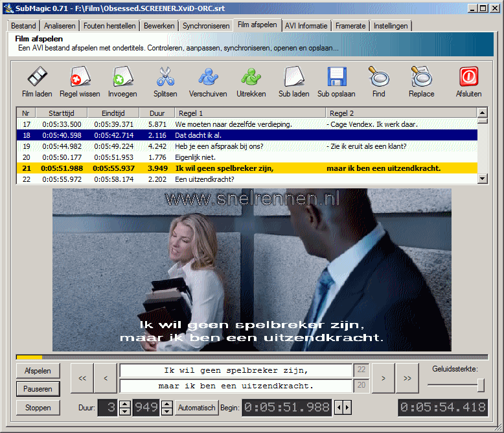Click the video preview frame
This screenshot has width=504, height=433.
click(x=252, y=269)
